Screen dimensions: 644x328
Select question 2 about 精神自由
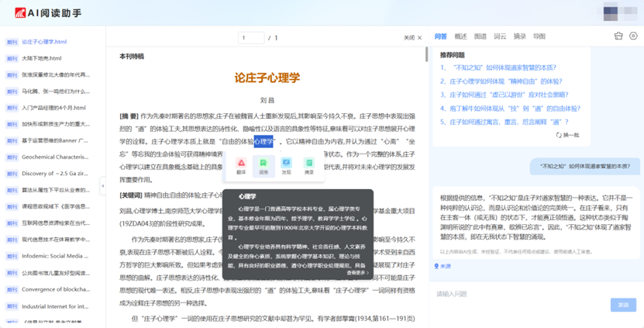click(501, 81)
